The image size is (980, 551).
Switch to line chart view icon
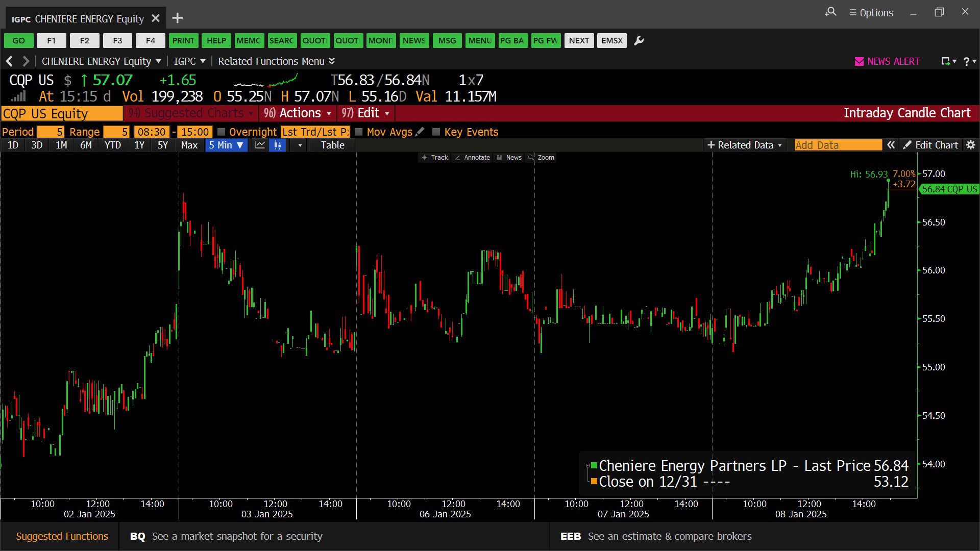[x=260, y=145]
